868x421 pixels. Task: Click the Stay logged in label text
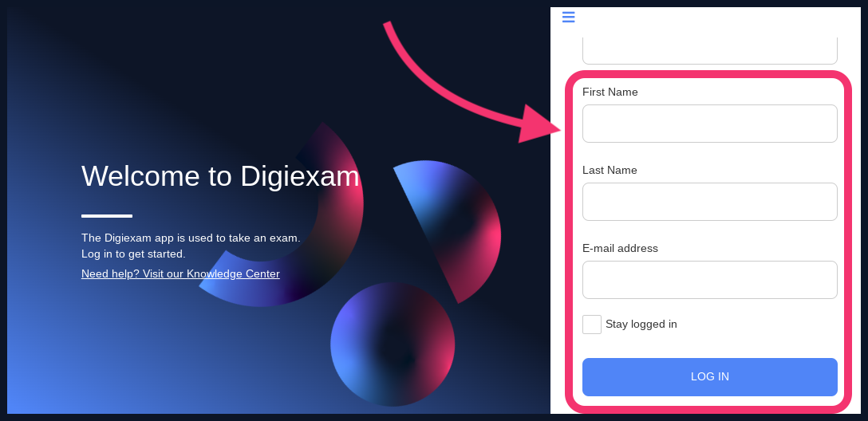[x=641, y=325]
